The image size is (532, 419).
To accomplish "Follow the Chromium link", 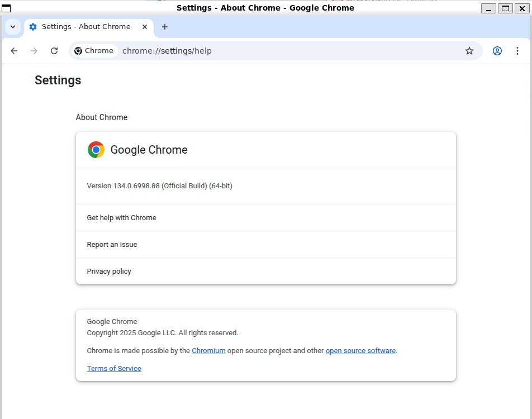I will pos(208,351).
